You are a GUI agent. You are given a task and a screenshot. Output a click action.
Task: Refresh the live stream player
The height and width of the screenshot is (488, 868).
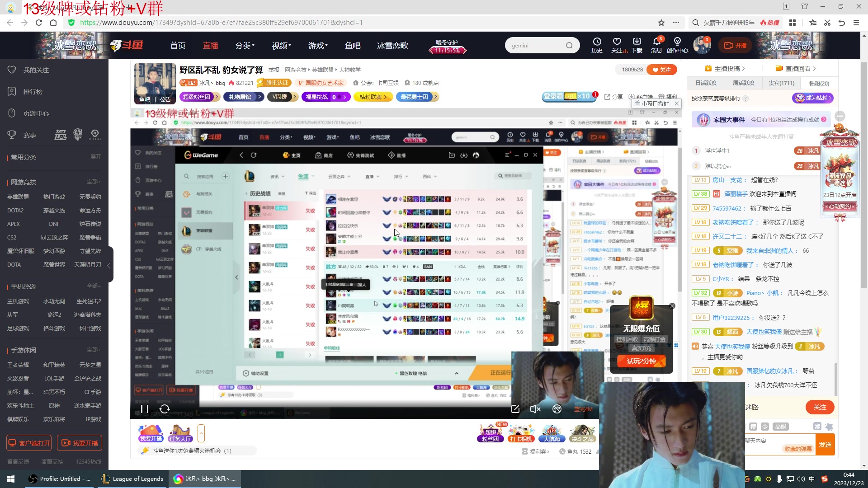click(x=165, y=409)
